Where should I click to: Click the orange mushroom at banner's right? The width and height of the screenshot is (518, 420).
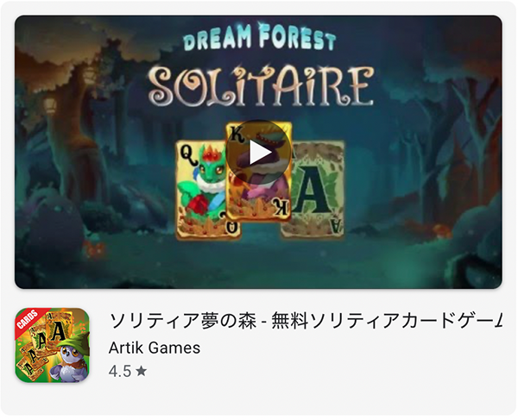pyautogui.click(x=442, y=230)
